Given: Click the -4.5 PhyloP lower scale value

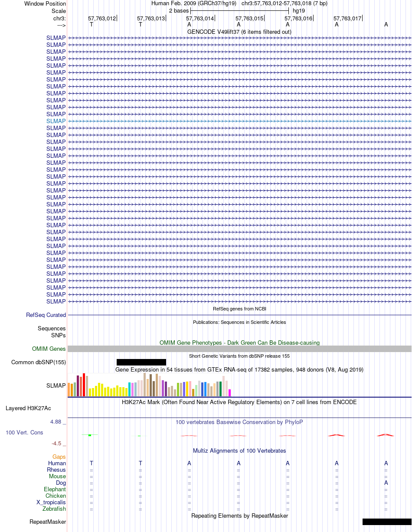Looking at the screenshot, I should tap(59, 443).
